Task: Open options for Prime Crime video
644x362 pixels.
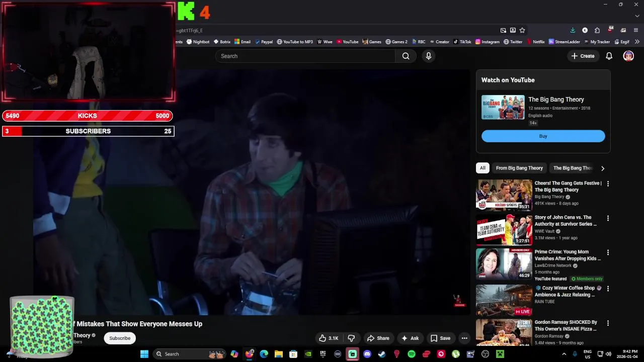Action: 608,252
